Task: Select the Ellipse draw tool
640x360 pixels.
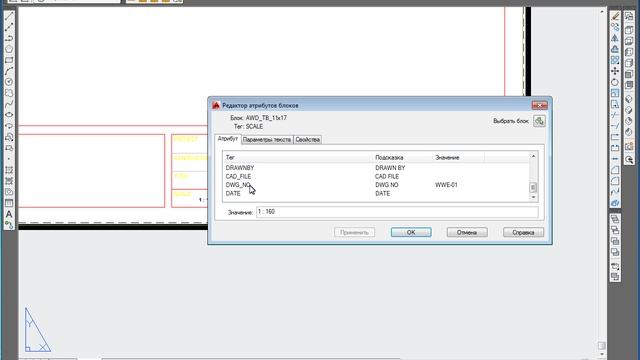Action: 9,115
